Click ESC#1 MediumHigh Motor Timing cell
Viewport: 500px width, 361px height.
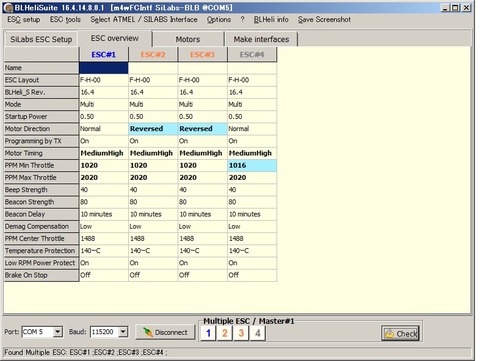click(104, 153)
